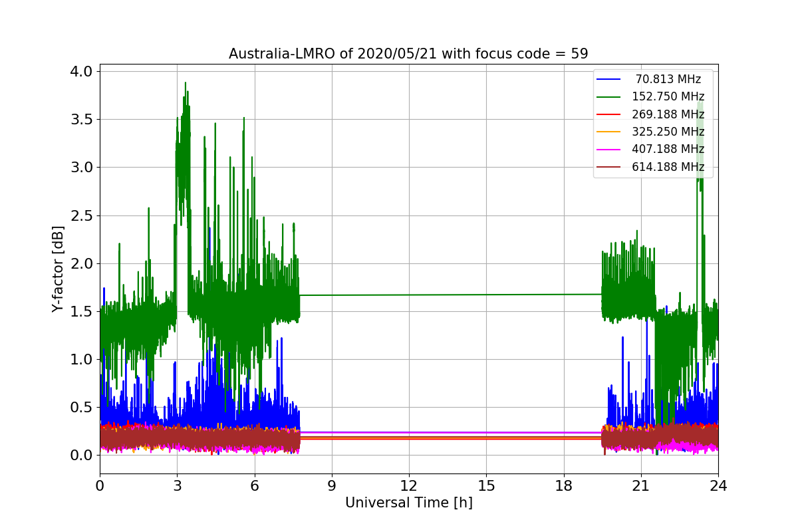This screenshot has width=798, height=532.
Task: Select the 614.188 MHz legend label
Action: (668, 167)
